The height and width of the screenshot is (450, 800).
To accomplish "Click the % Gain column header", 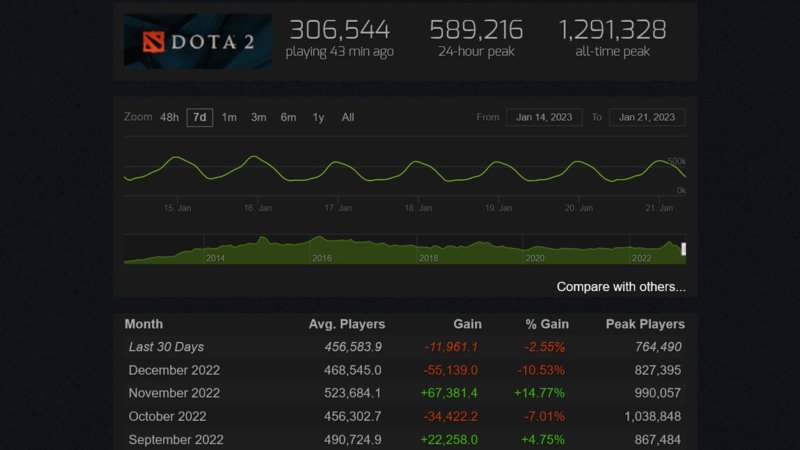I will [x=547, y=324].
